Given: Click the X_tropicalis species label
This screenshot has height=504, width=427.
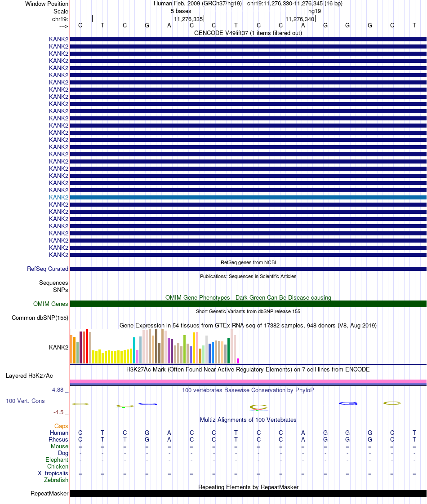Looking at the screenshot, I should (x=53, y=473).
